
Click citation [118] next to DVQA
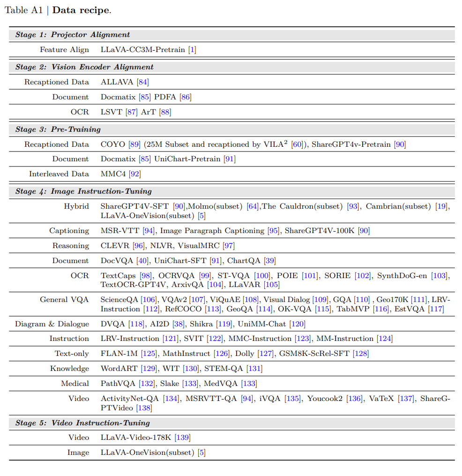coord(136,324)
